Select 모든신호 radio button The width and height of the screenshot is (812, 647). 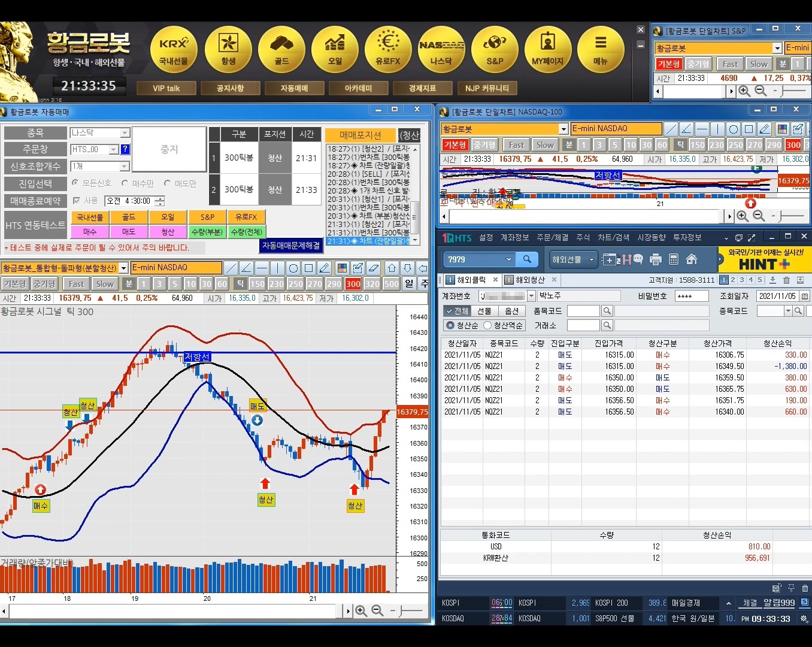coord(75,183)
